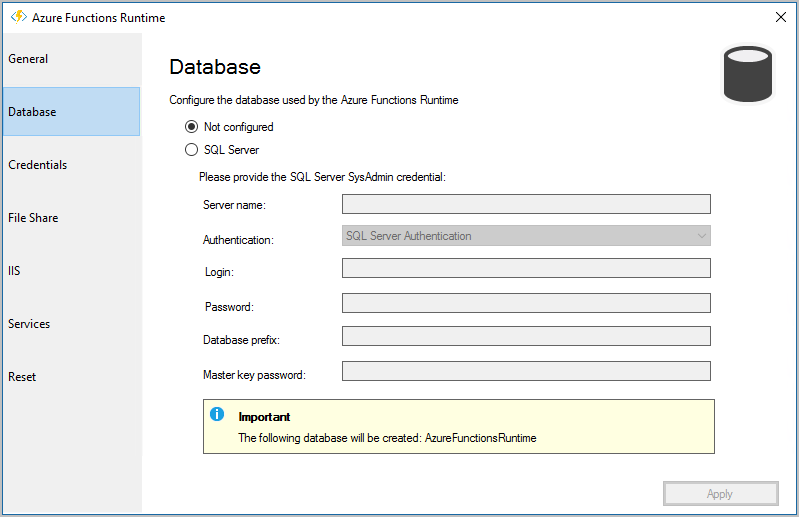
Task: Close the Azure Functions Runtime window
Action: [x=780, y=17]
